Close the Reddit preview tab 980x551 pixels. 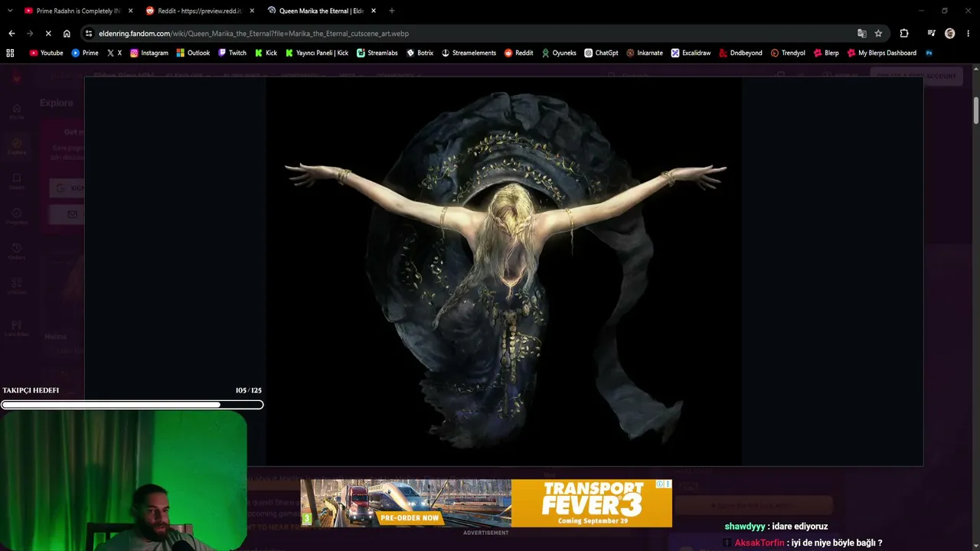(252, 11)
